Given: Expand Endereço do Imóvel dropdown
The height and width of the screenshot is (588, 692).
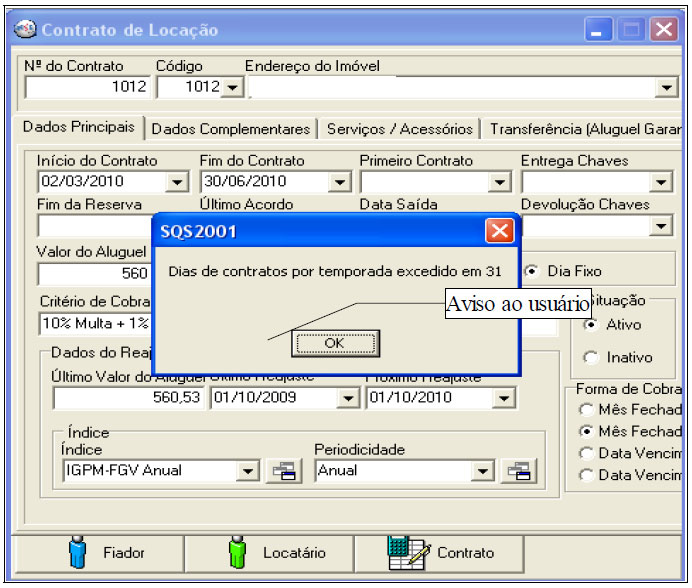Looking at the screenshot, I should pos(666,87).
